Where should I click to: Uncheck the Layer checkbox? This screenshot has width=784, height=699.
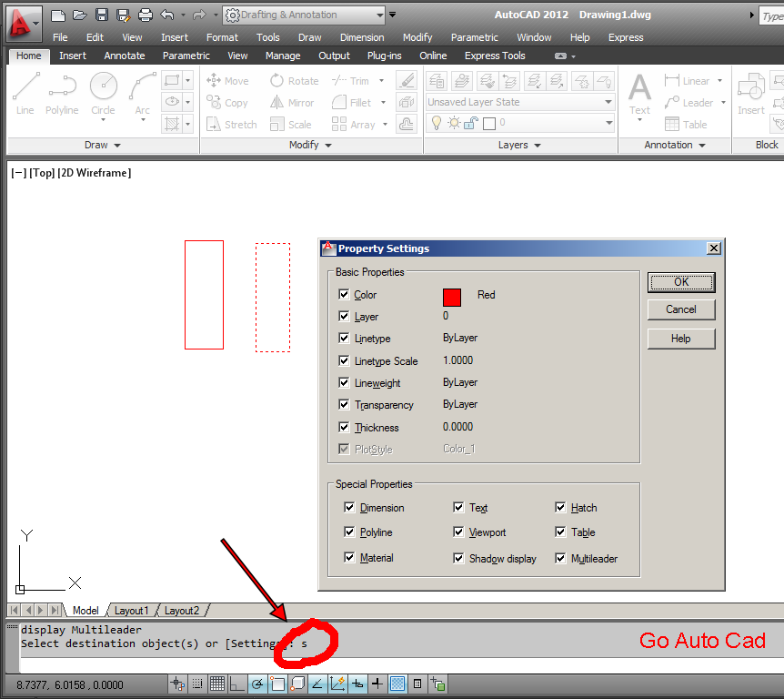point(344,316)
